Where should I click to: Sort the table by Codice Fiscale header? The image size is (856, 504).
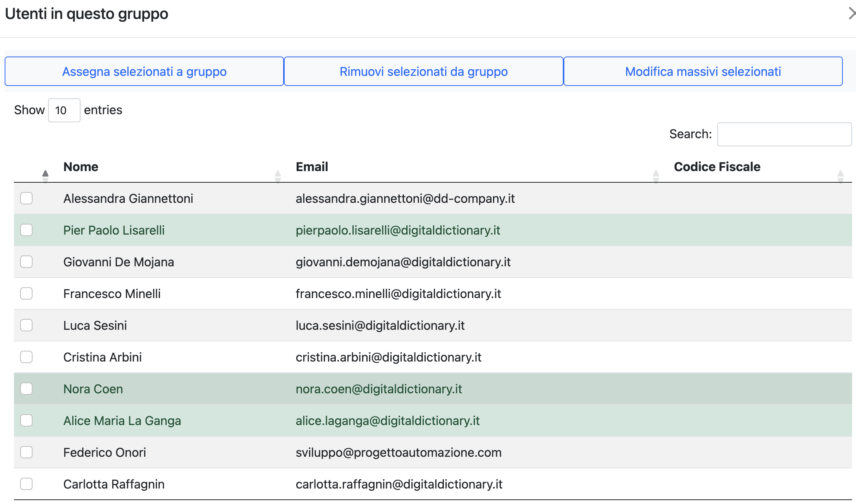(x=717, y=166)
